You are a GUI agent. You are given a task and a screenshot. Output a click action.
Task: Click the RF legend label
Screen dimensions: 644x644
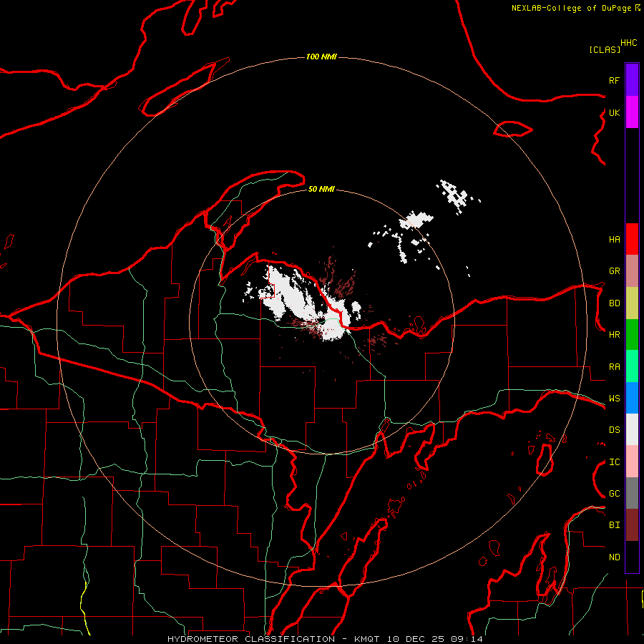tap(614, 80)
